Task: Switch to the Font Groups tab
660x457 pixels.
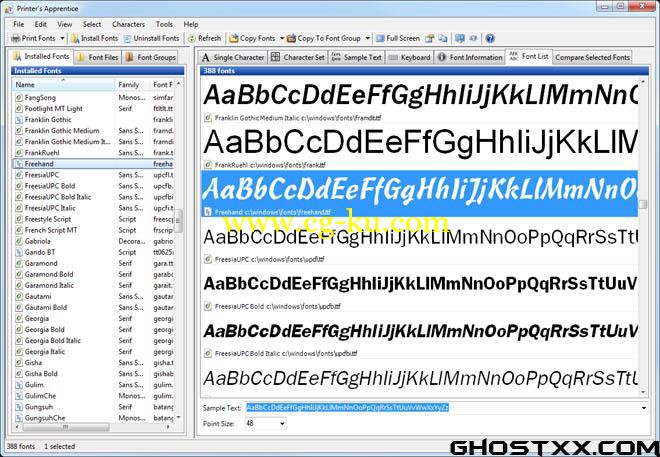Action: pyautogui.click(x=151, y=57)
